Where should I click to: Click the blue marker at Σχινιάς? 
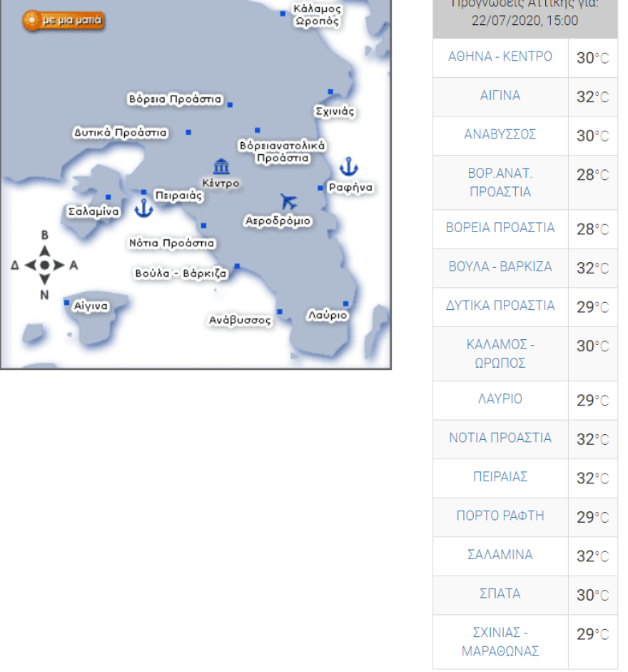(330, 92)
